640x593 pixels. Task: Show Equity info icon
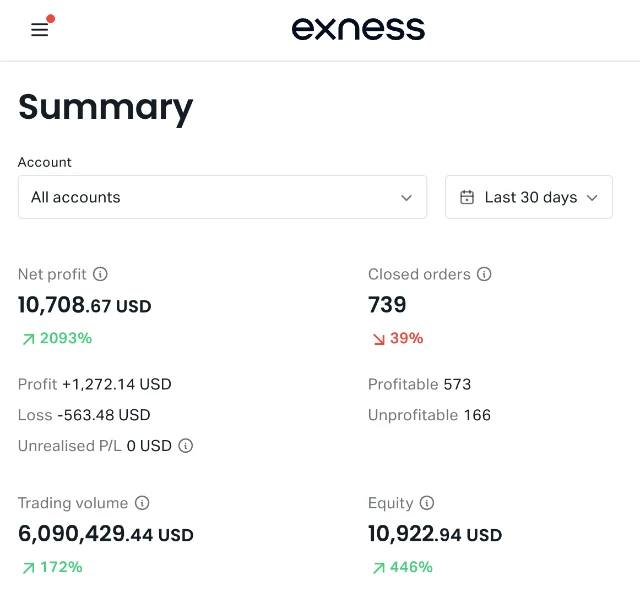(427, 503)
